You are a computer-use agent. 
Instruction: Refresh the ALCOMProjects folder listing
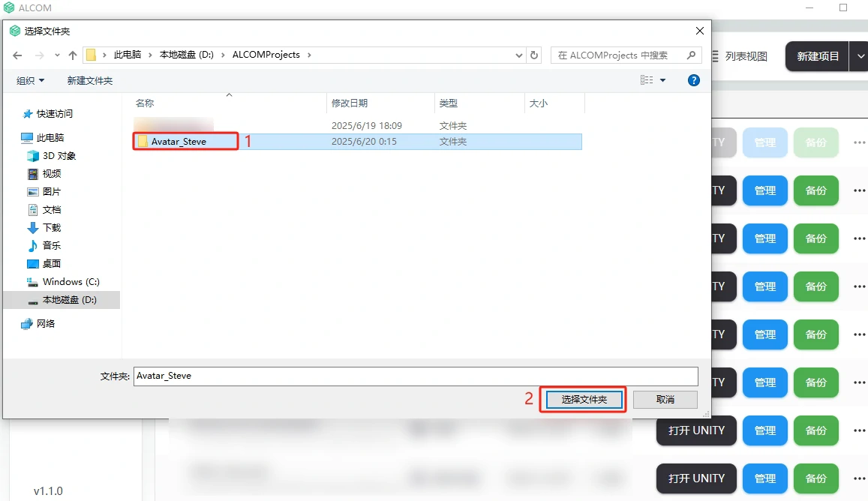[534, 55]
